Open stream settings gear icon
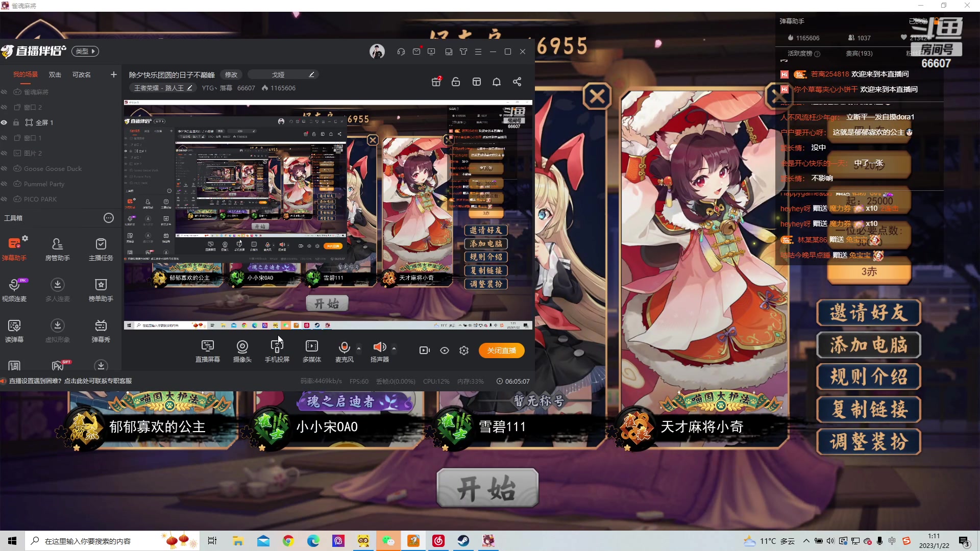Image resolution: width=980 pixels, height=551 pixels. click(x=464, y=350)
